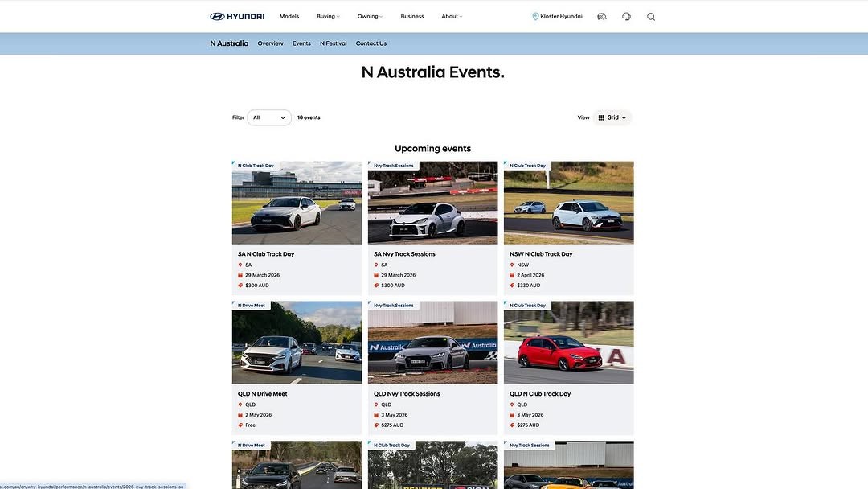Click the grid view icon
This screenshot has width=868, height=489.
coord(601,117)
